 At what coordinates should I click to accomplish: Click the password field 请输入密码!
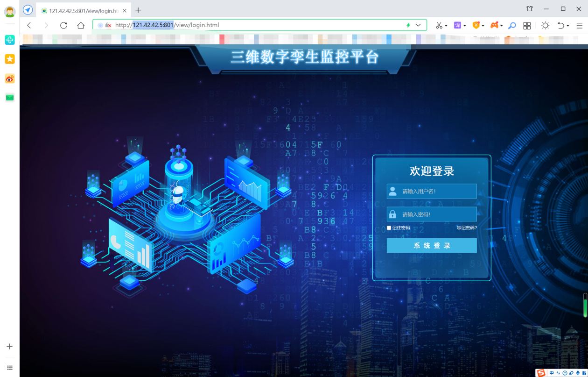coord(432,214)
